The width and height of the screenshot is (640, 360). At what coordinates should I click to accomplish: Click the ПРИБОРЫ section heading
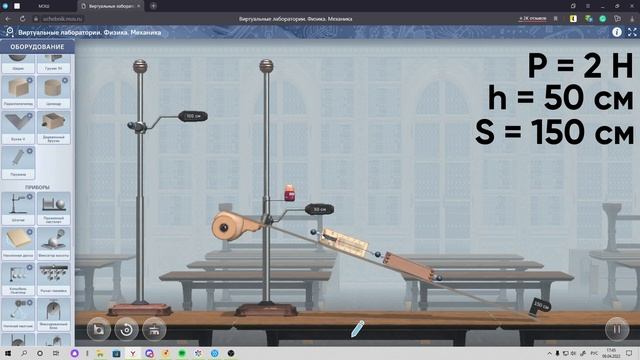pos(37,187)
